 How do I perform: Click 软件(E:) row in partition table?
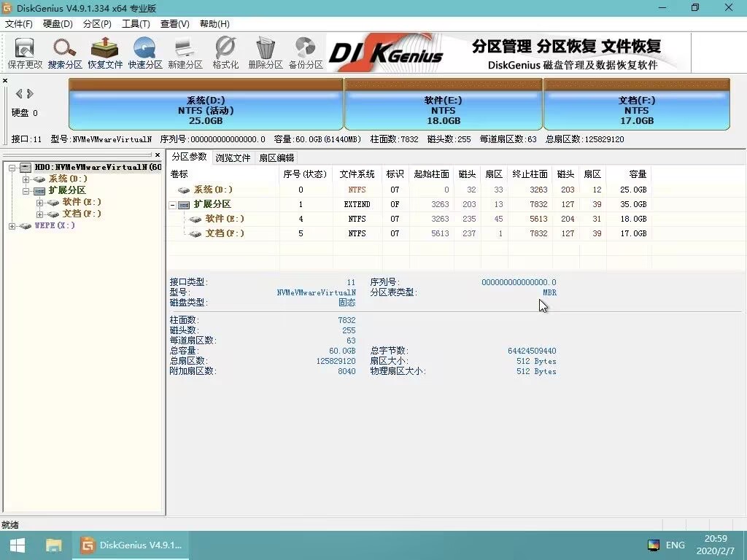(x=410, y=219)
